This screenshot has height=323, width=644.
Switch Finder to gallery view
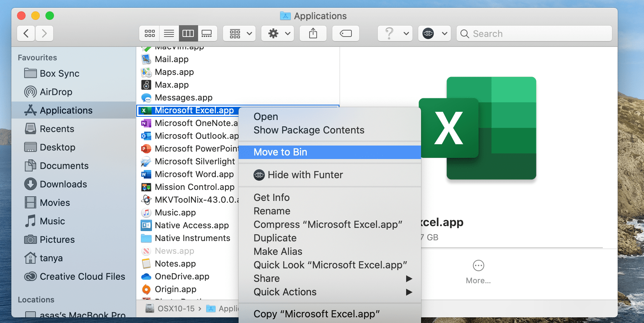pos(207,33)
